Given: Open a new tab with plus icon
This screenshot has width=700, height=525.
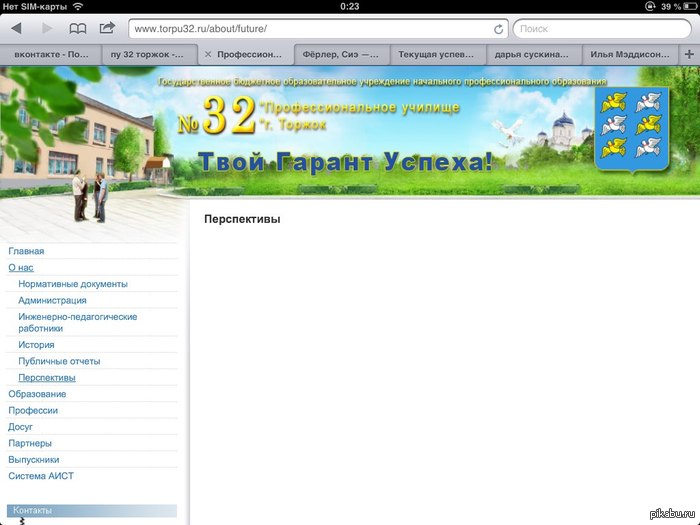Looking at the screenshot, I should [688, 54].
